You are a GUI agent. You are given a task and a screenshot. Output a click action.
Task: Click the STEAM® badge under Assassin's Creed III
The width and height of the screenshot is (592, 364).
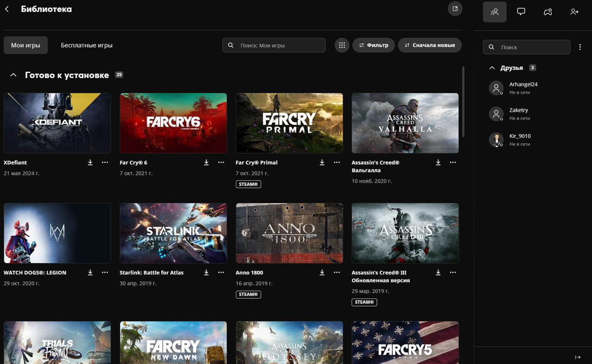(x=364, y=302)
